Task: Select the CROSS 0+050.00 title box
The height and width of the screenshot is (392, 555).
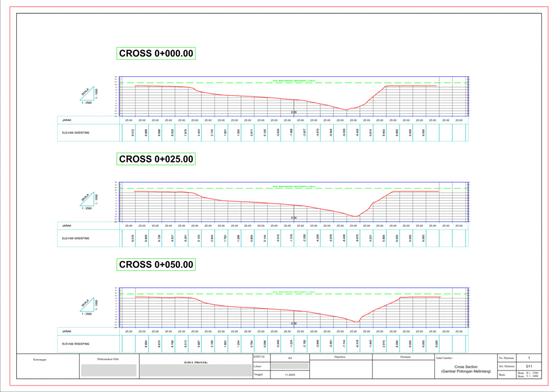Action: (x=156, y=265)
